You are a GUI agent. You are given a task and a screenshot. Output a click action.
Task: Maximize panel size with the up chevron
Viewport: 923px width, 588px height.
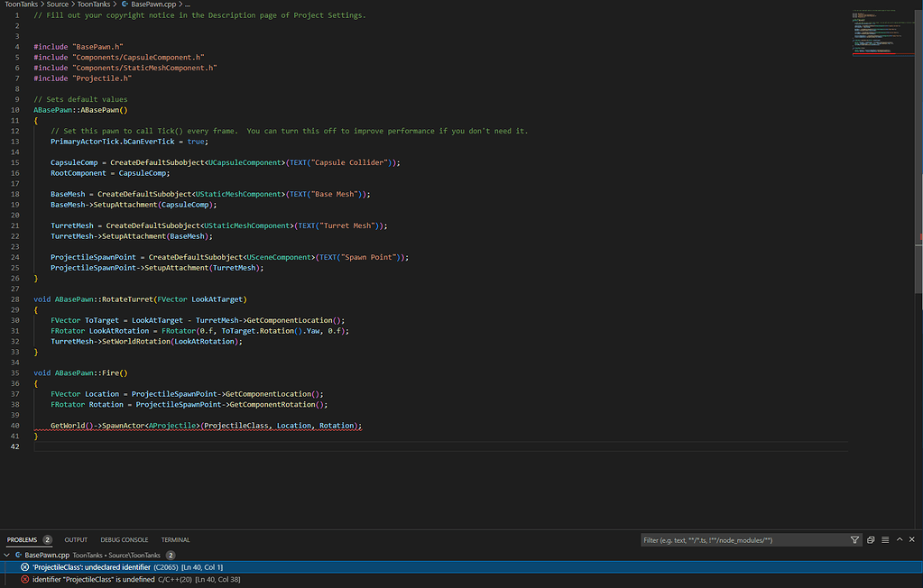click(x=900, y=540)
